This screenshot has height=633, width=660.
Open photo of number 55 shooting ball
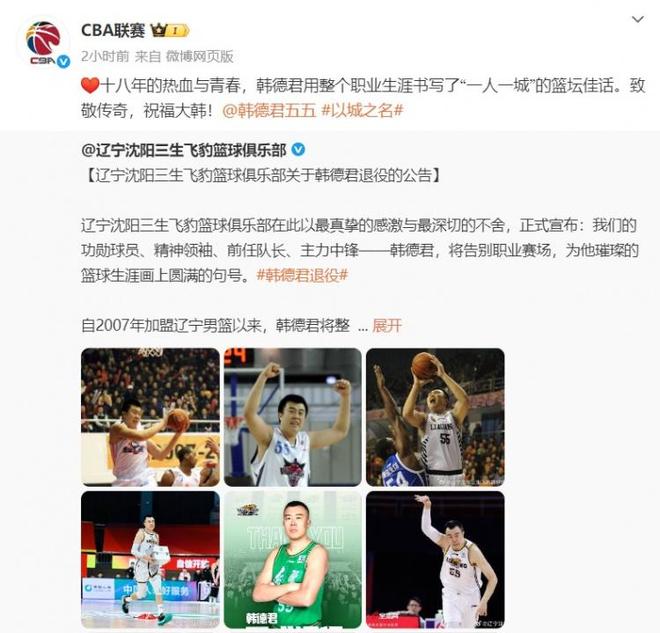click(x=435, y=417)
